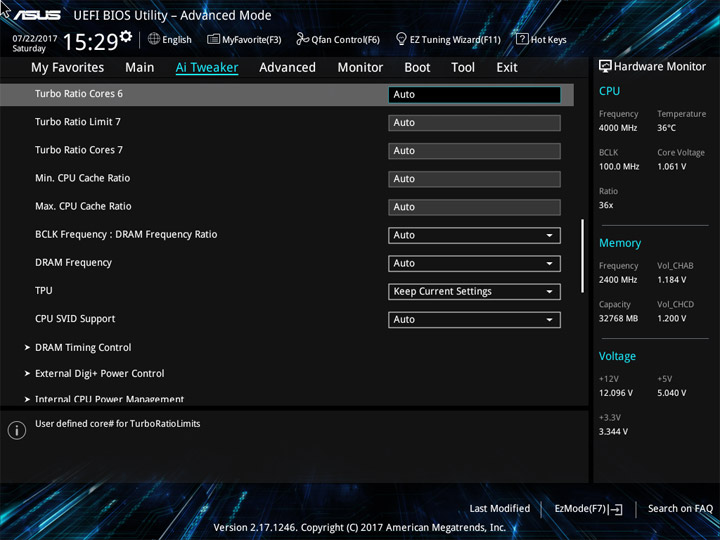Open the DRAM Frequency dropdown
Viewport: 720px width, 540px height.
point(474,264)
